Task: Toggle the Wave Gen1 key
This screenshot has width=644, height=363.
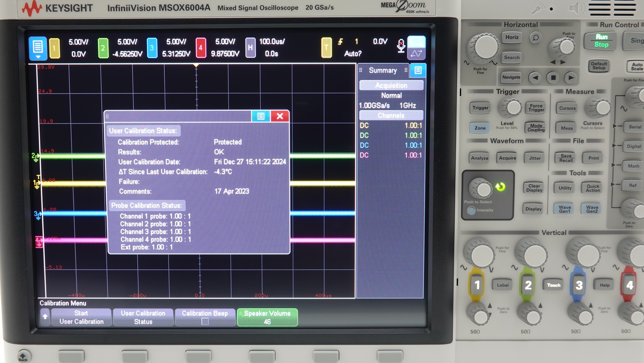Action: [x=564, y=209]
